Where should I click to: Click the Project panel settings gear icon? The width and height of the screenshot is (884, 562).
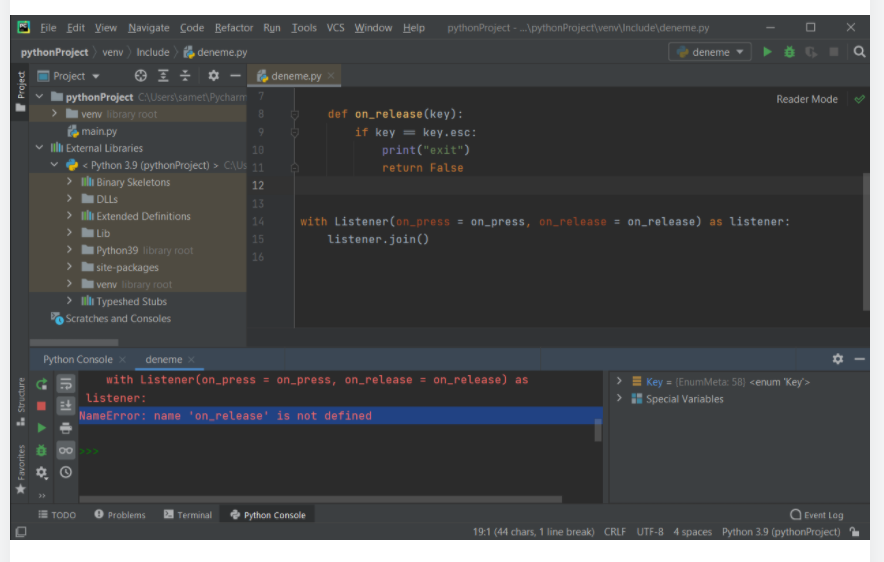(213, 76)
